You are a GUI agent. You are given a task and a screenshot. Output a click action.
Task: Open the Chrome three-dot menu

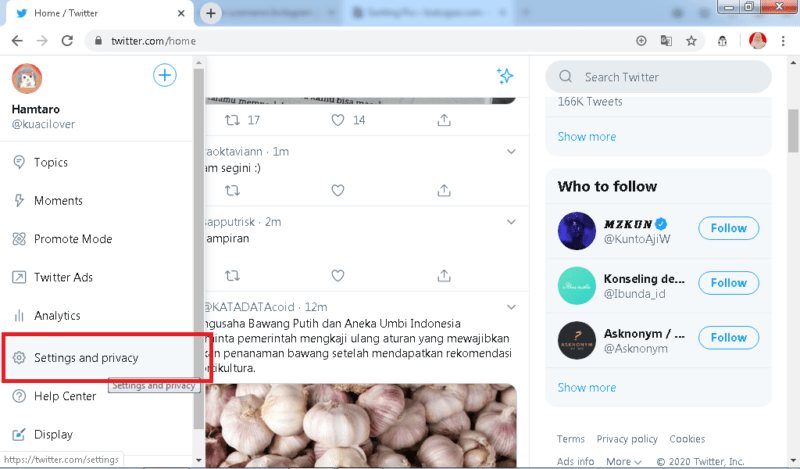coord(783,41)
